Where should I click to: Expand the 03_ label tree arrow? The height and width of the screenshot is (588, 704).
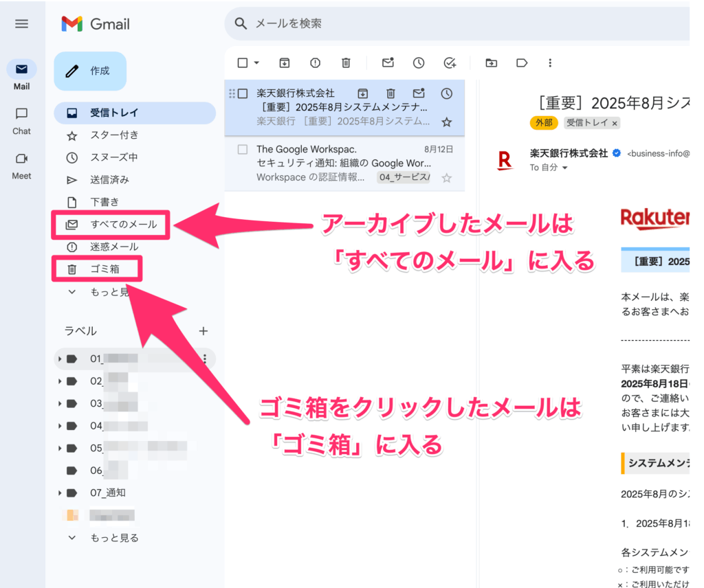(60, 404)
